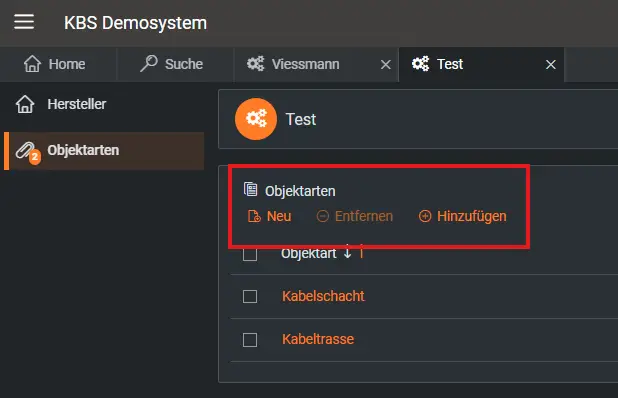Click the Hersteller house icon in sidebar
618x398 pixels.
click(x=25, y=104)
